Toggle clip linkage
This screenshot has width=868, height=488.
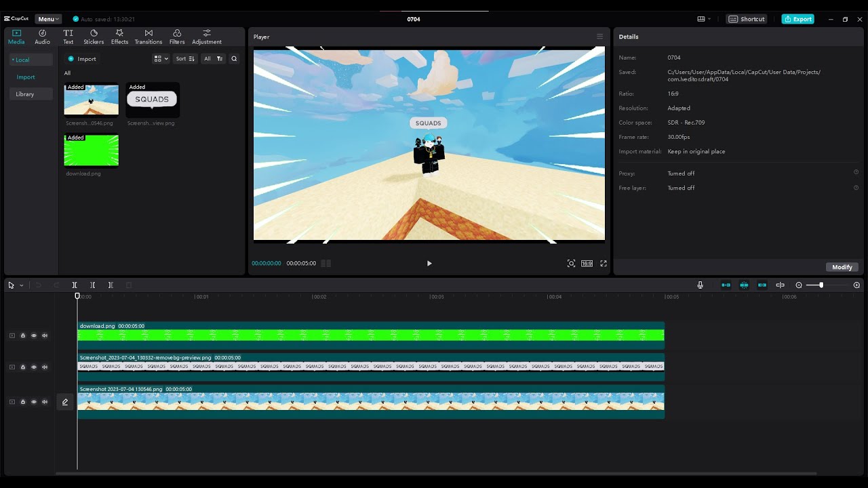coord(762,285)
